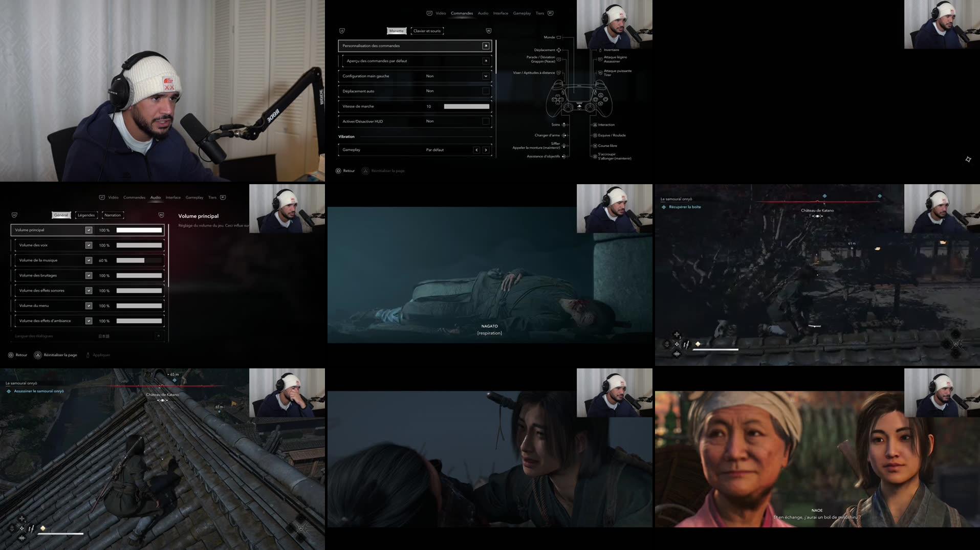Click Retour label in the Commandes settings frame
Image resolution: width=980 pixels, height=550 pixels.
coord(349,171)
